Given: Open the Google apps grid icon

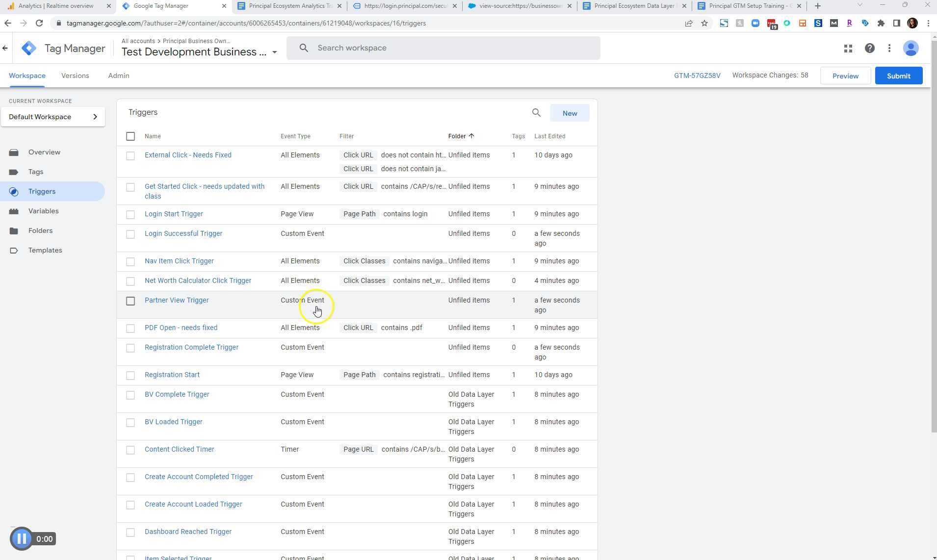Looking at the screenshot, I should [848, 48].
